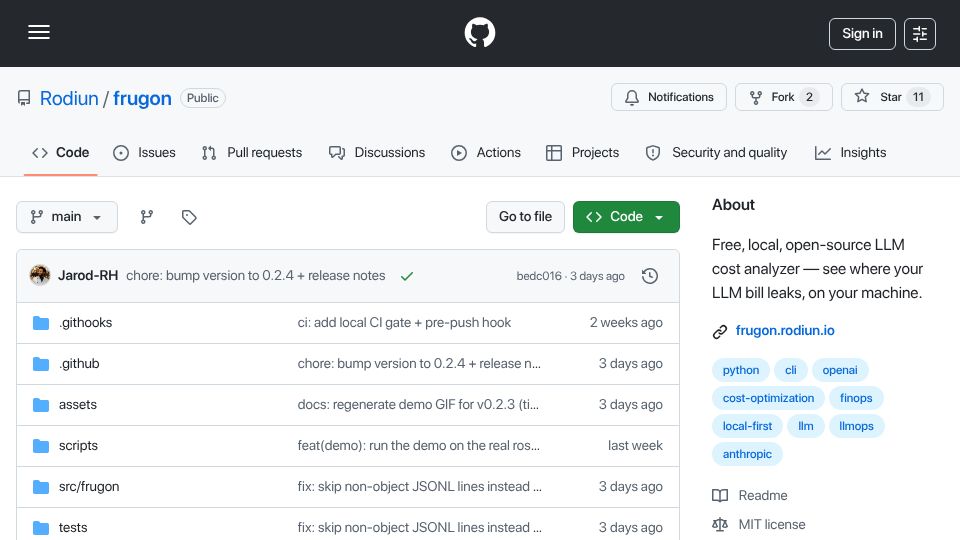
Task: Click the Sign in button
Action: (x=862, y=34)
